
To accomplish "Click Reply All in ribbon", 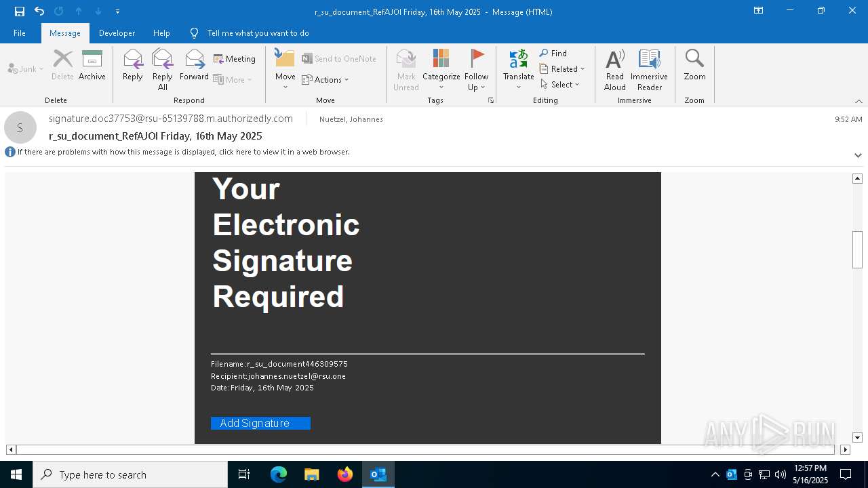I will [x=163, y=70].
